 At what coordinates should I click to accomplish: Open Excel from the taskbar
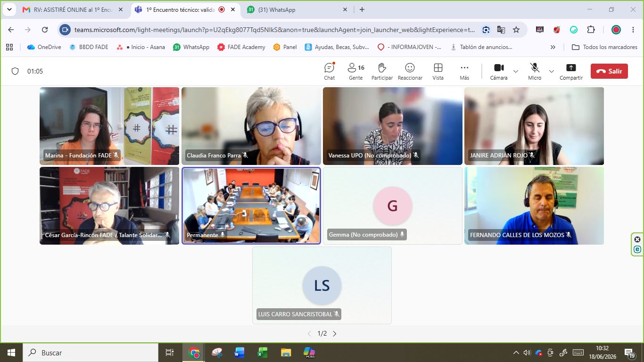click(x=262, y=353)
